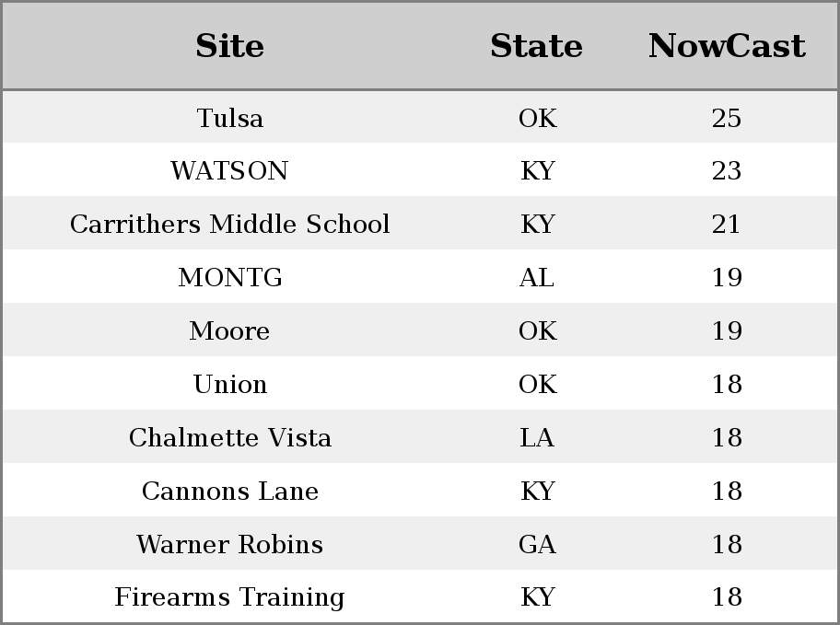
Task: Click NowCast value 25 for Tulsa
Action: 727,118
